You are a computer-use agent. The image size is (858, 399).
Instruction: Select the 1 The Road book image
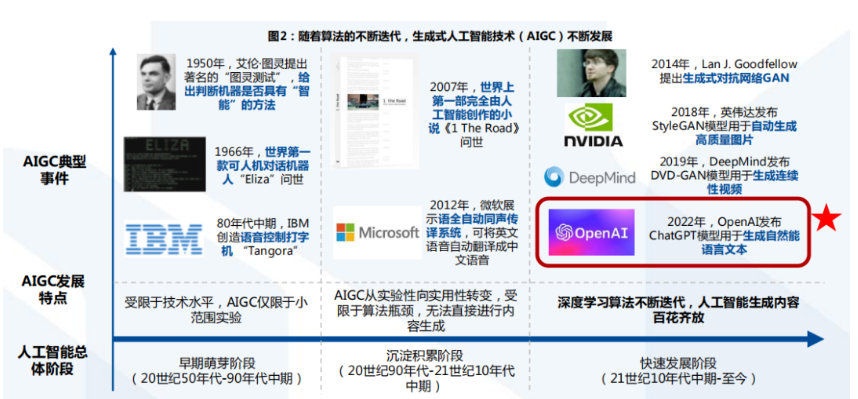click(x=376, y=111)
